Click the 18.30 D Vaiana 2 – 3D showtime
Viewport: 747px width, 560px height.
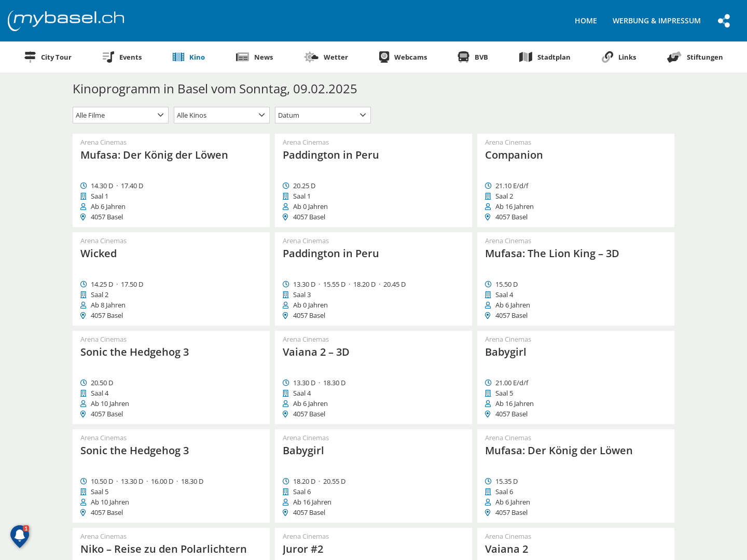pyautogui.click(x=334, y=383)
